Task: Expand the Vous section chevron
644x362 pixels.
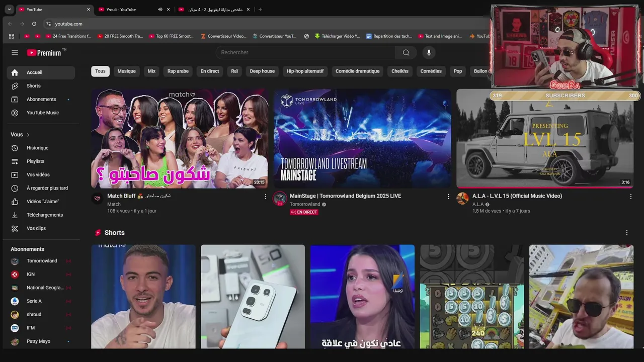Action: click(x=28, y=135)
